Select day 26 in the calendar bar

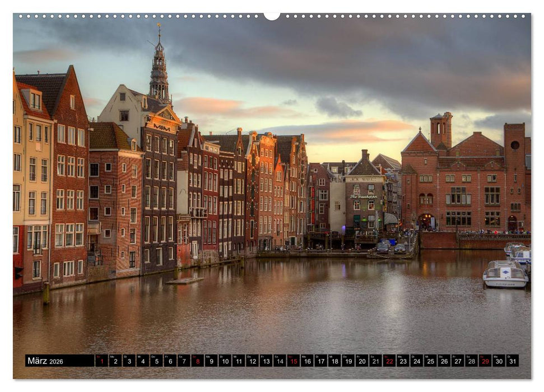[x=444, y=361]
